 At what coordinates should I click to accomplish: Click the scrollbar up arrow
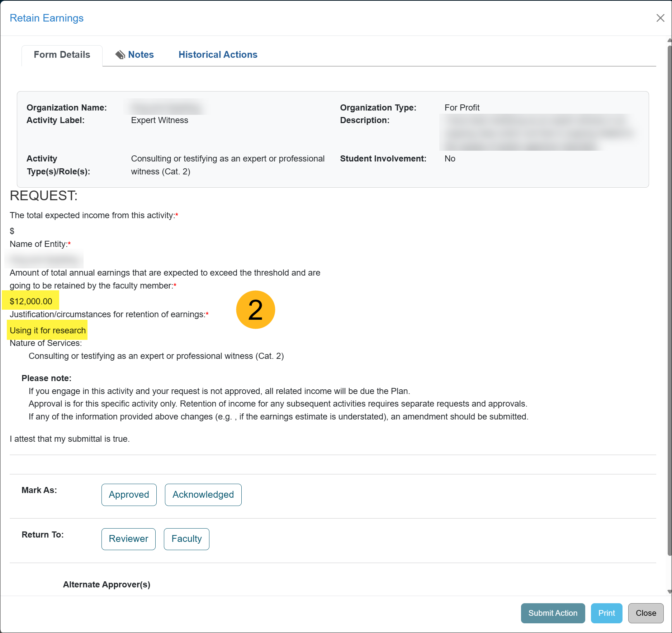point(669,40)
